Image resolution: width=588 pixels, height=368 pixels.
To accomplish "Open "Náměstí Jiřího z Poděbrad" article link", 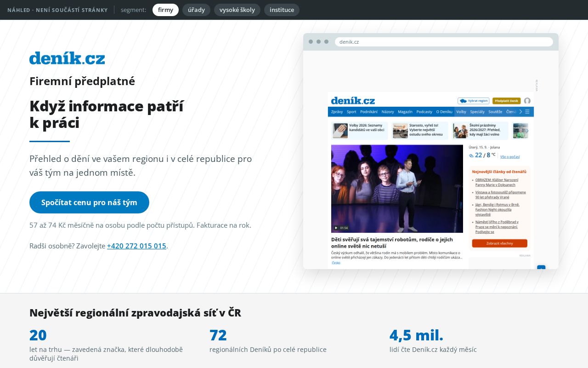I will coord(497,227).
